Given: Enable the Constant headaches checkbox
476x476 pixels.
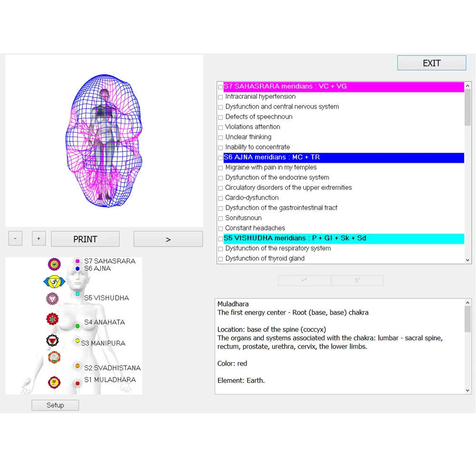Looking at the screenshot, I should coord(220,228).
